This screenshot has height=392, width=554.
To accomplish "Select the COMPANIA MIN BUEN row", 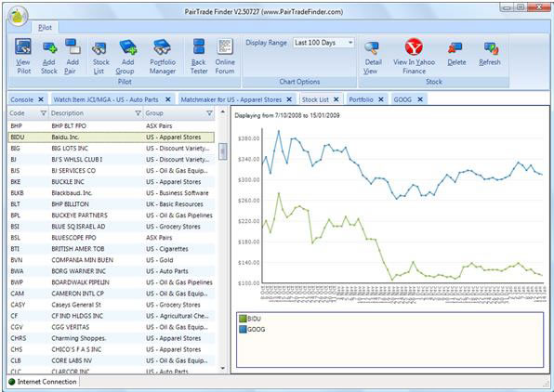I will click(111, 260).
